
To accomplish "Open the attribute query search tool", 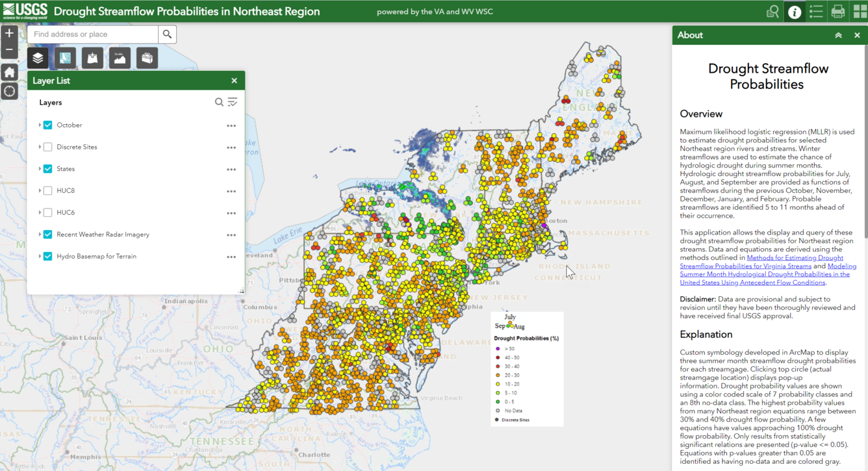I will [773, 11].
